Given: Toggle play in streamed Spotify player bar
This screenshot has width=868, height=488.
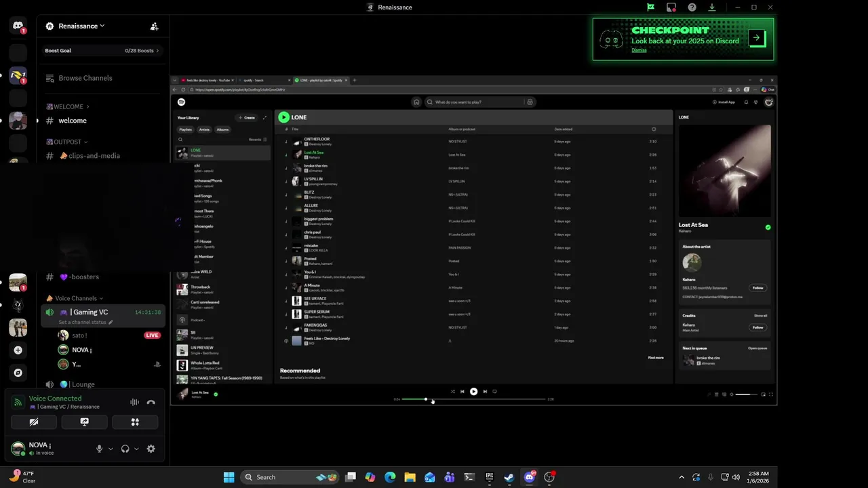Looking at the screenshot, I should [x=473, y=391].
